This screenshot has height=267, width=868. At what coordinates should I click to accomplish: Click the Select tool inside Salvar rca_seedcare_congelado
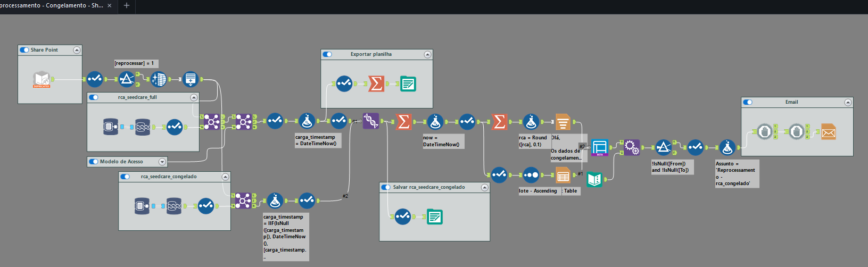pyautogui.click(x=403, y=216)
